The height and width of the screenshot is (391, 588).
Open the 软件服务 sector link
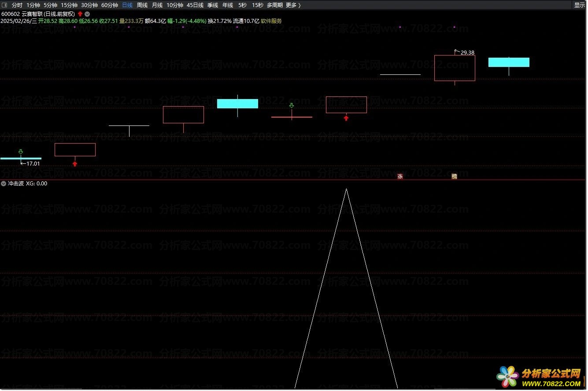pyautogui.click(x=271, y=21)
